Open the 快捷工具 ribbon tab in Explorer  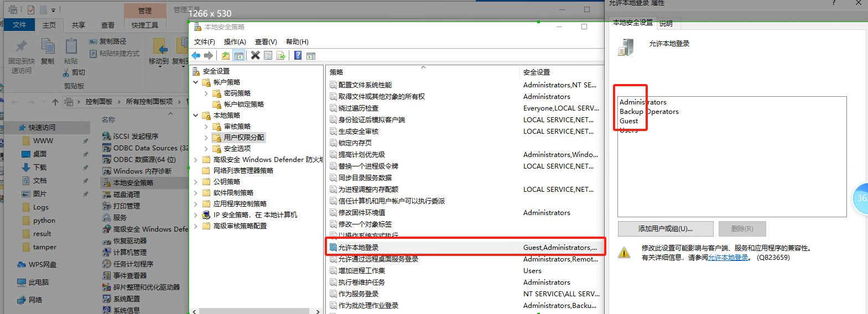tap(145, 25)
